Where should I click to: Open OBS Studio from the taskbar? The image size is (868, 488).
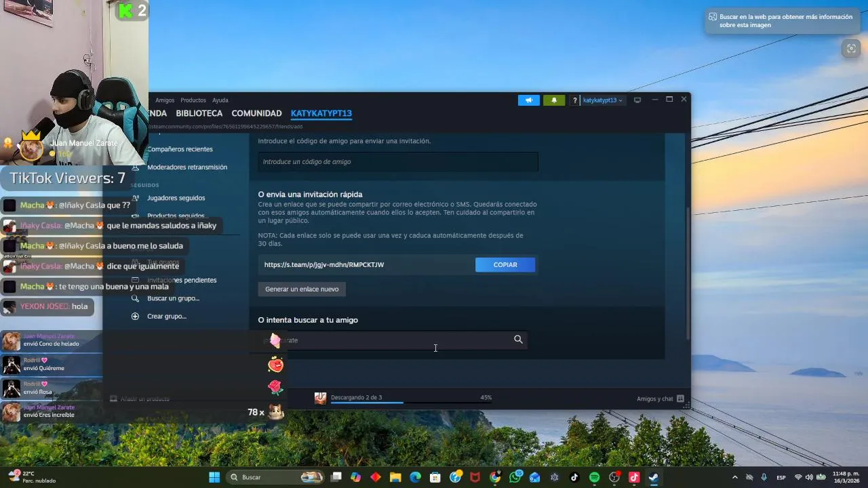(x=614, y=477)
